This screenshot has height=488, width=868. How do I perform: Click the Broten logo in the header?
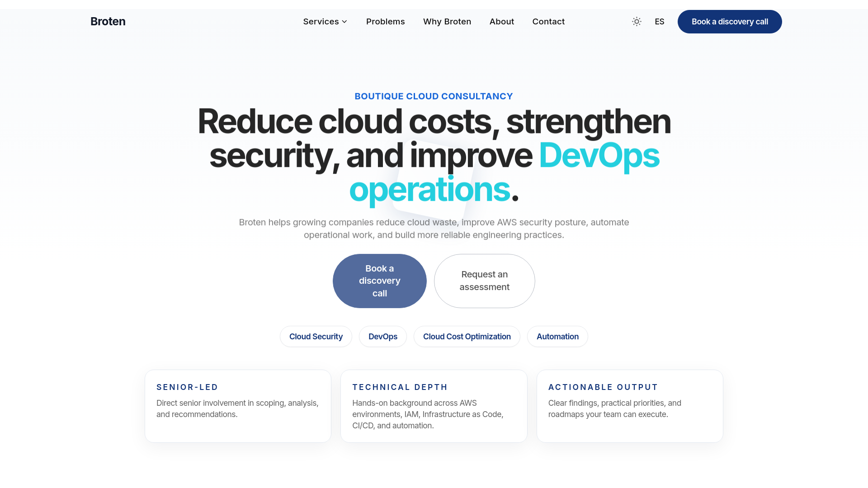coord(108,21)
